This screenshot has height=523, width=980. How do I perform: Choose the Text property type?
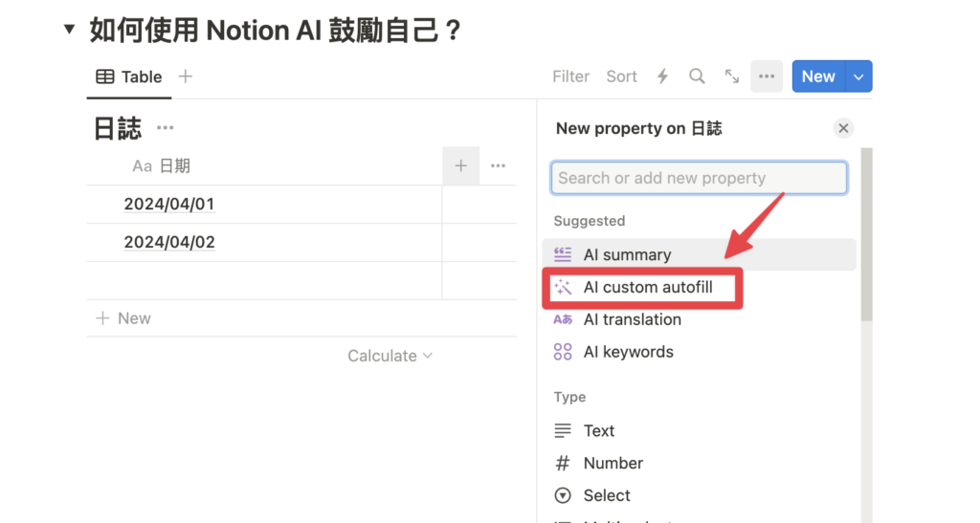[x=699, y=430]
